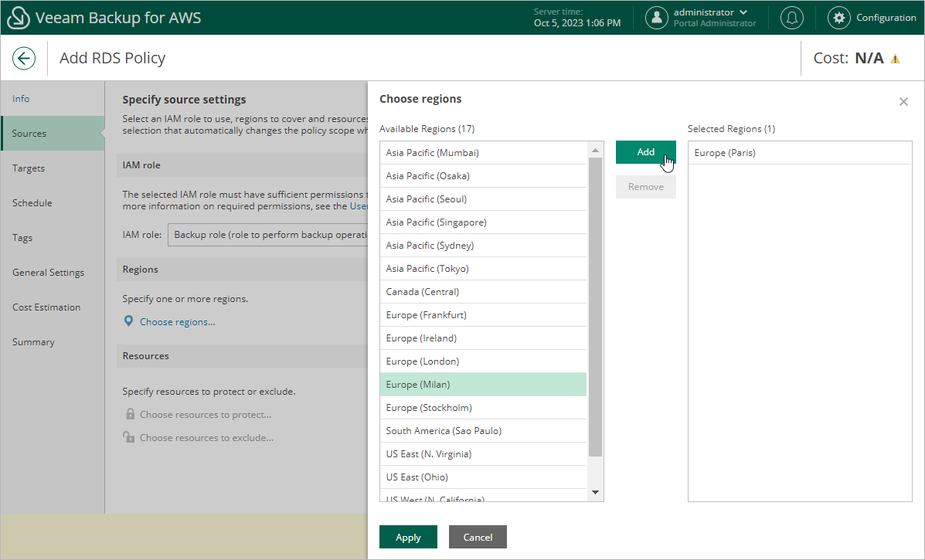This screenshot has height=560, width=925.
Task: Select Europe (Paris) in Selected Regions
Action: click(800, 153)
